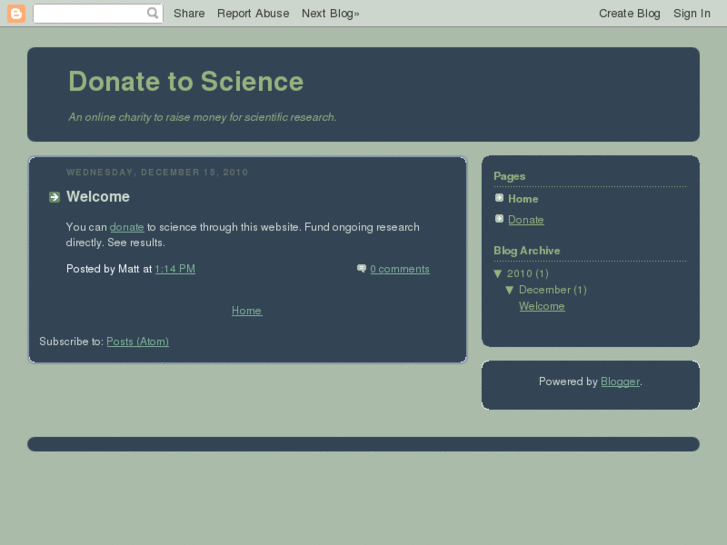Click the orange Blogger logo icon
Image resolution: width=727 pixels, height=545 pixels.
[16, 13]
